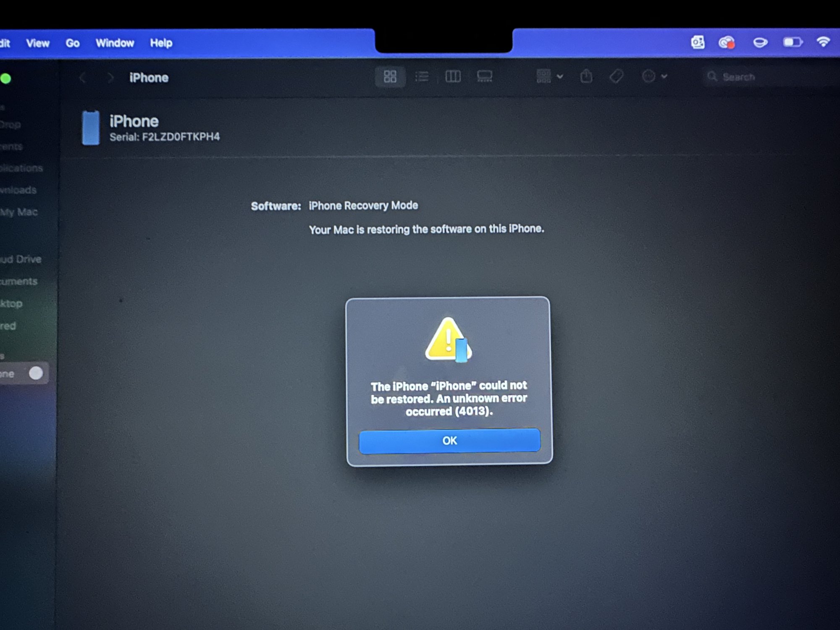Screen dimensions: 840x630
Task: Switch Finder to column view
Action: tap(453, 76)
